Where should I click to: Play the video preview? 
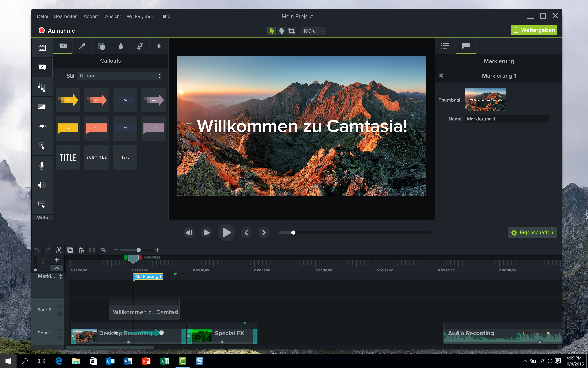(x=226, y=233)
